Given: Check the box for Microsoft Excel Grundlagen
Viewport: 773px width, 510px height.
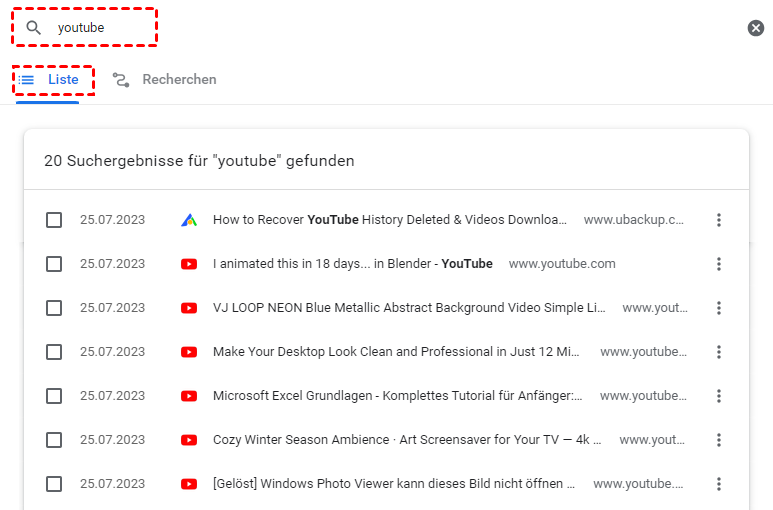Looking at the screenshot, I should coord(54,396).
